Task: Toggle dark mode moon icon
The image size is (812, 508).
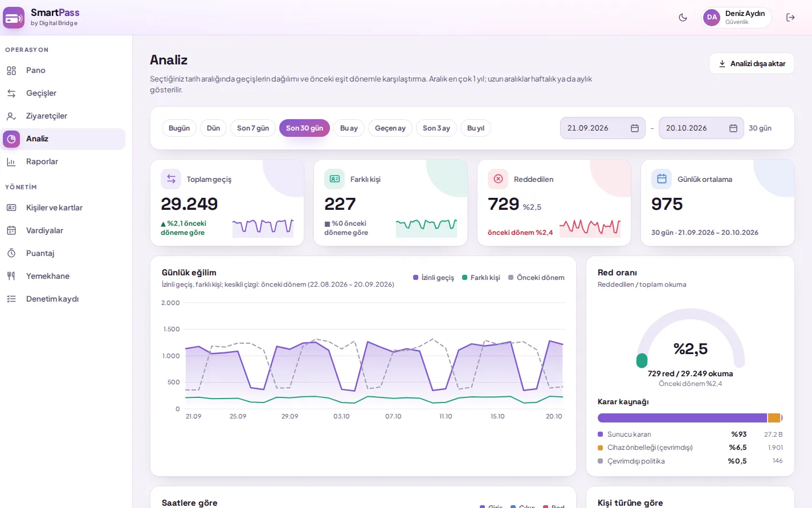Action: coord(683,18)
